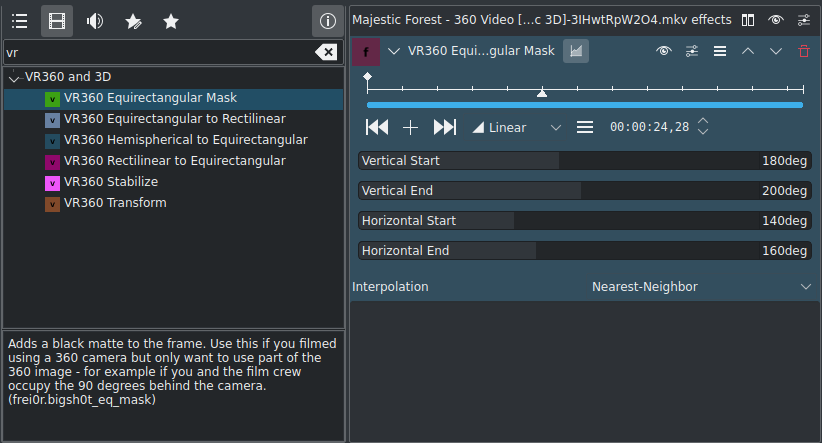
Task: Adjust the Vertical Start slider
Action: point(584,161)
